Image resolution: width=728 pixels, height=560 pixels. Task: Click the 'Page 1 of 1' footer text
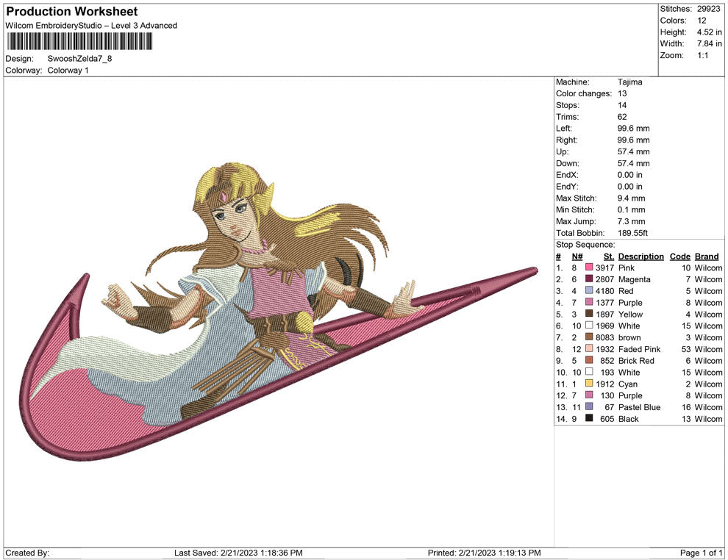click(x=701, y=553)
